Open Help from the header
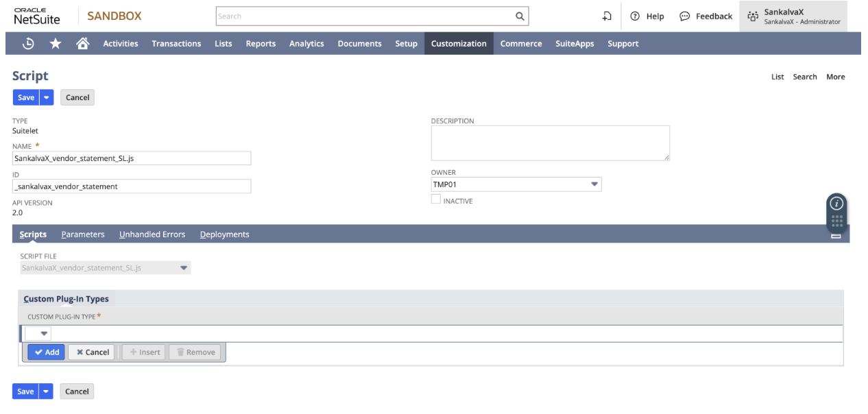 point(647,16)
